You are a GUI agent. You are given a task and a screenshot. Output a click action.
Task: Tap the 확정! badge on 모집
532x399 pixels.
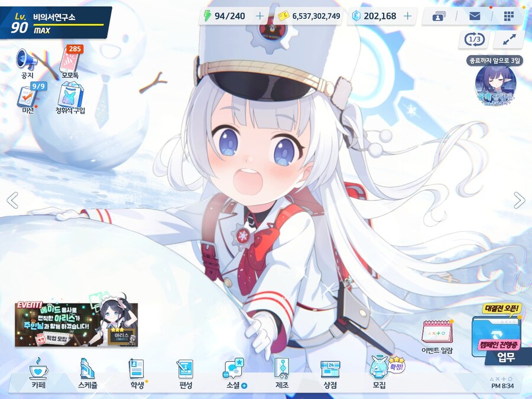[396, 365]
